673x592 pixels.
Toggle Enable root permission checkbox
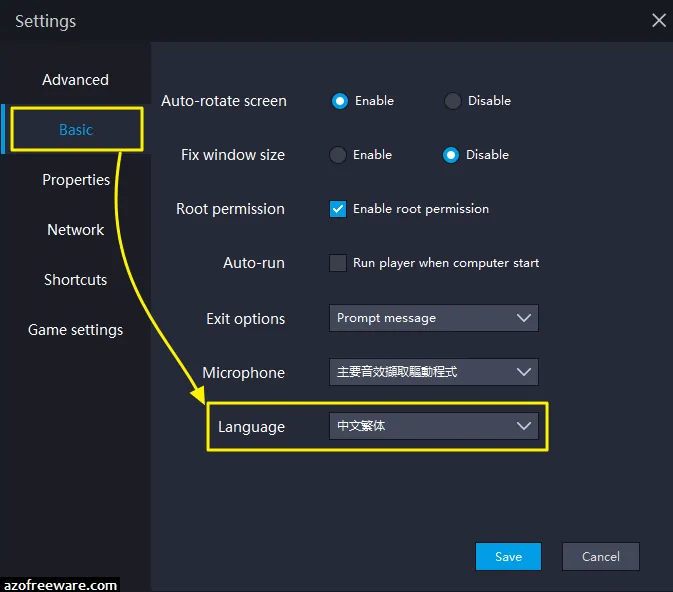[338, 209]
